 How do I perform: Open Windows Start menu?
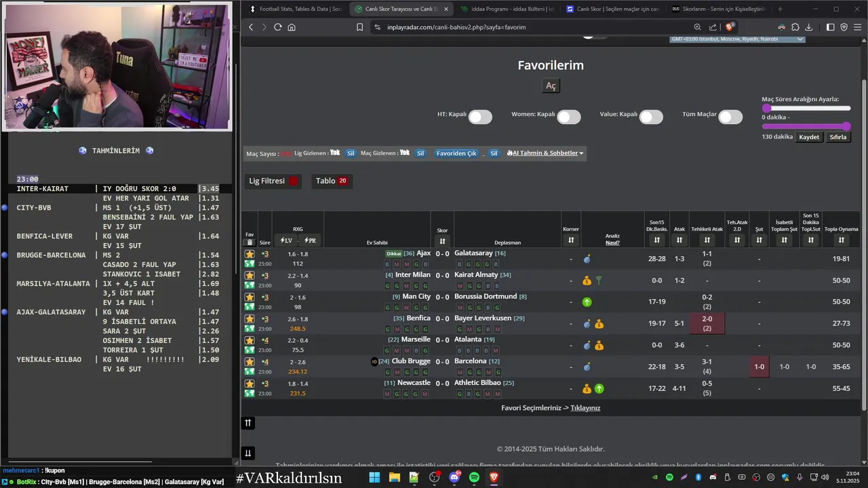click(x=374, y=478)
